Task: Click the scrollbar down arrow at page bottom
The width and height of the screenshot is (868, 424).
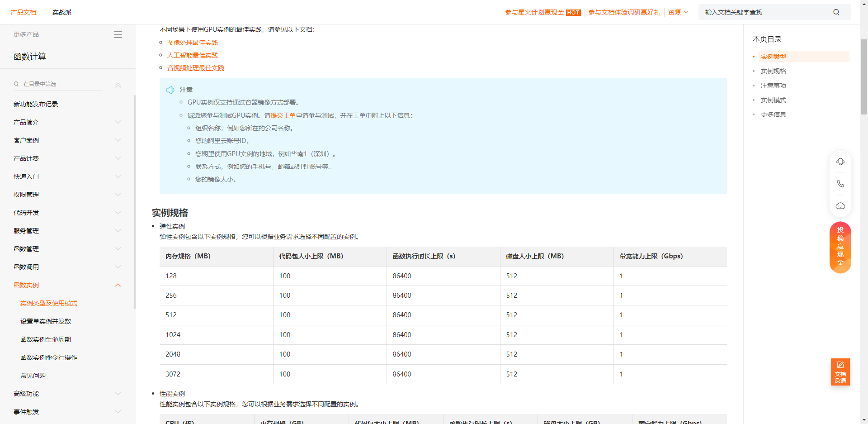Action: pos(864,420)
